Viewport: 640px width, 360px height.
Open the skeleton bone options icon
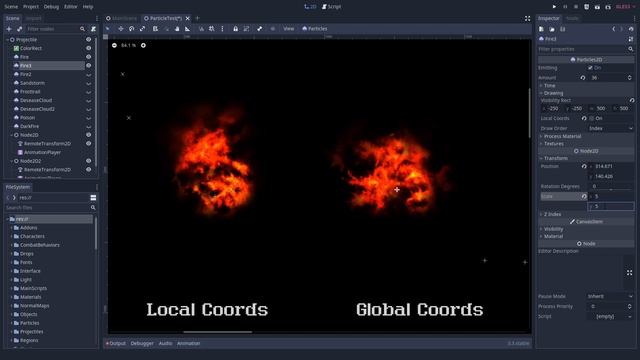pyautogui.click(x=260, y=29)
